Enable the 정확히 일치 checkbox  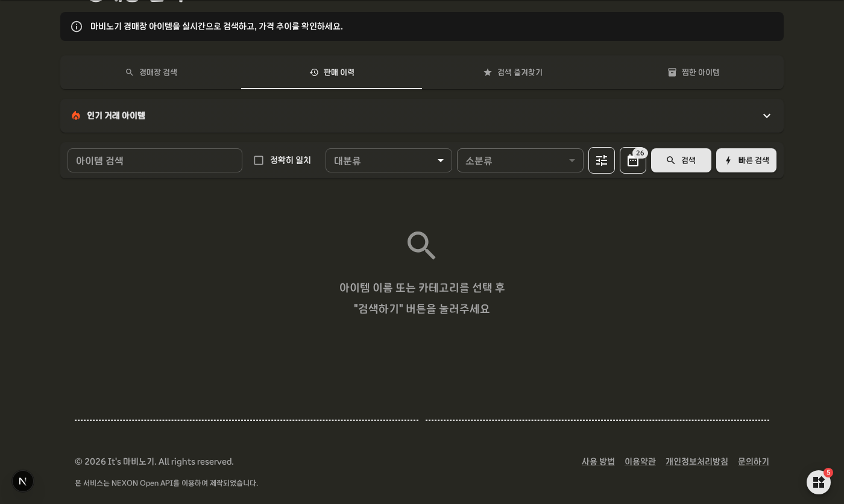pos(259,160)
